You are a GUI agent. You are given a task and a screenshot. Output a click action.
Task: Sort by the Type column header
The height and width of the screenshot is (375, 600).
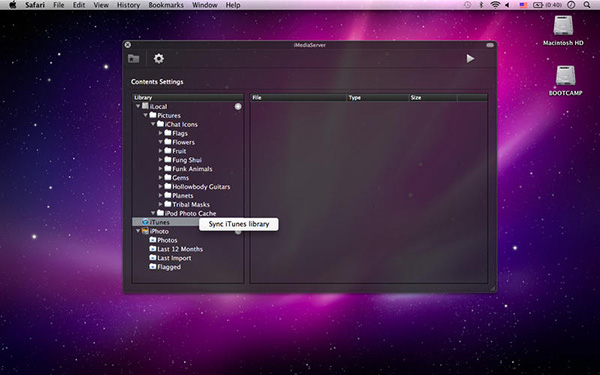[x=378, y=98]
